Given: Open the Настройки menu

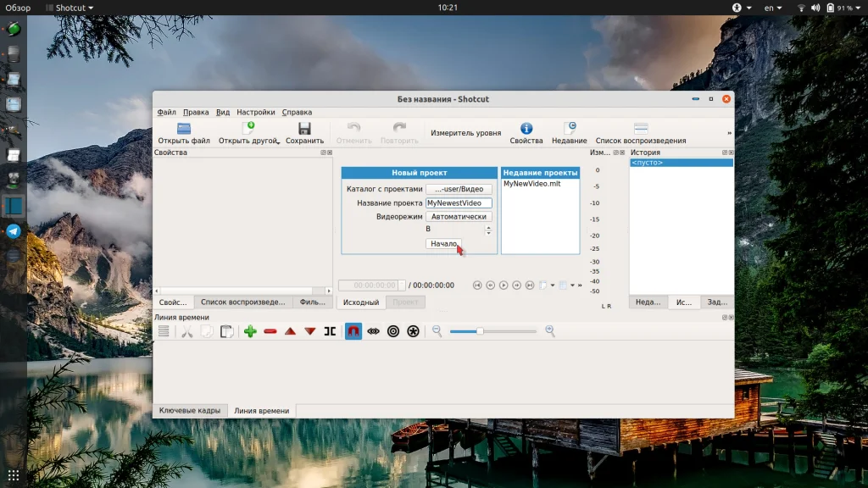Looking at the screenshot, I should point(255,112).
